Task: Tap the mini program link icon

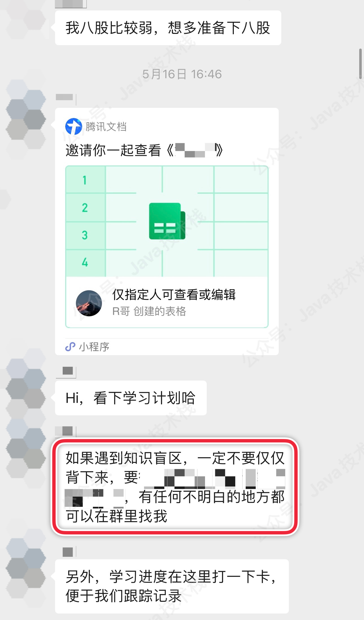Action: [70, 347]
